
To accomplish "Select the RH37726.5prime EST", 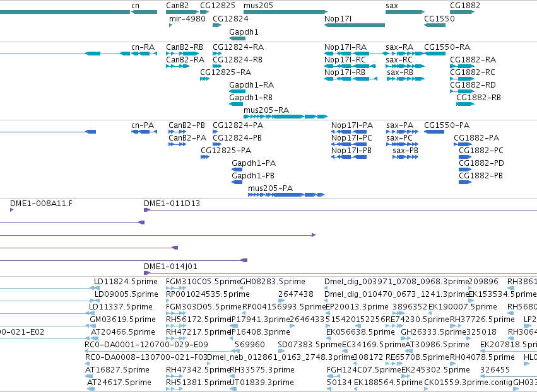I will [x=457, y=326].
